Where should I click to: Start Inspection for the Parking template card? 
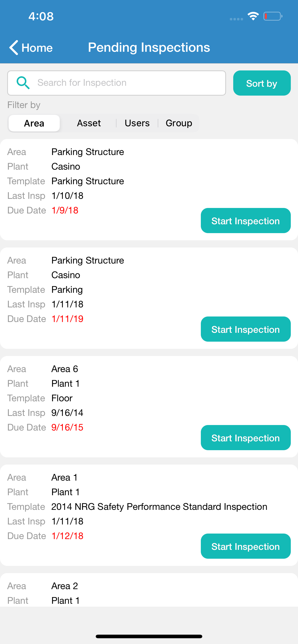click(246, 329)
